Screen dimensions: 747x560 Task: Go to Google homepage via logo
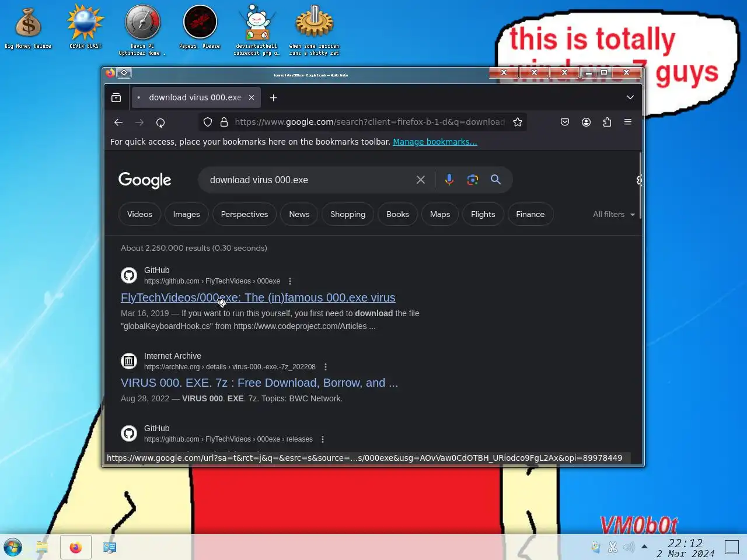pos(145,180)
